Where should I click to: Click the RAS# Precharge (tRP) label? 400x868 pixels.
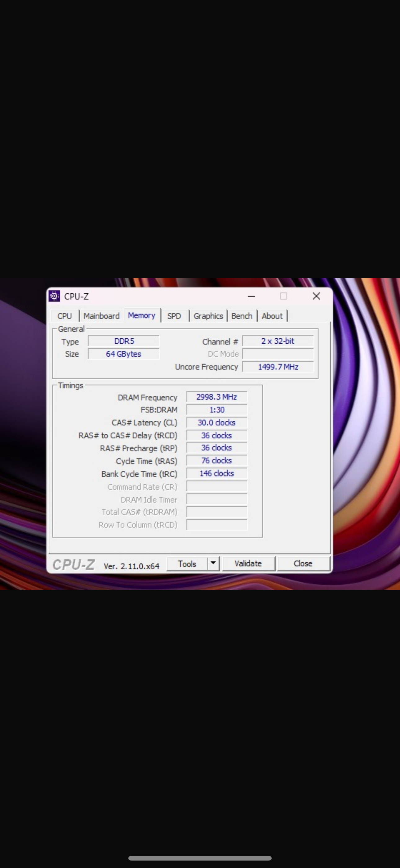(x=138, y=449)
